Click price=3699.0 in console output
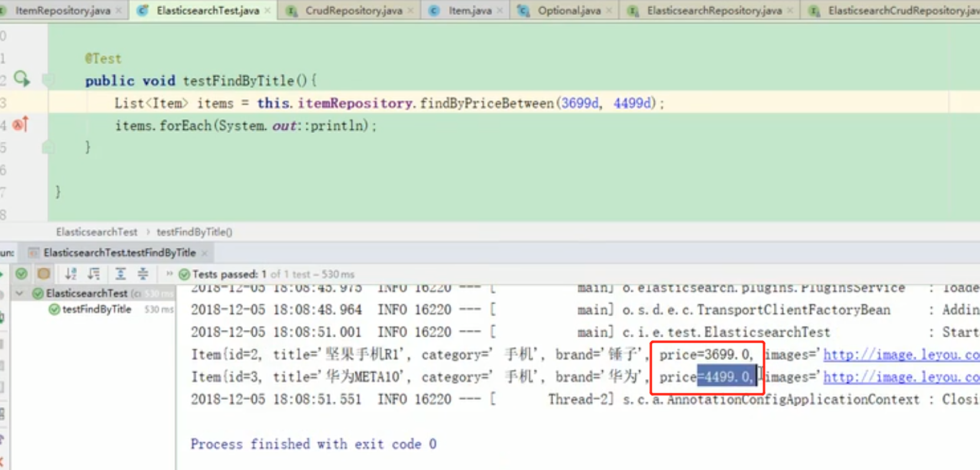The width and height of the screenshot is (980, 470). tap(704, 354)
